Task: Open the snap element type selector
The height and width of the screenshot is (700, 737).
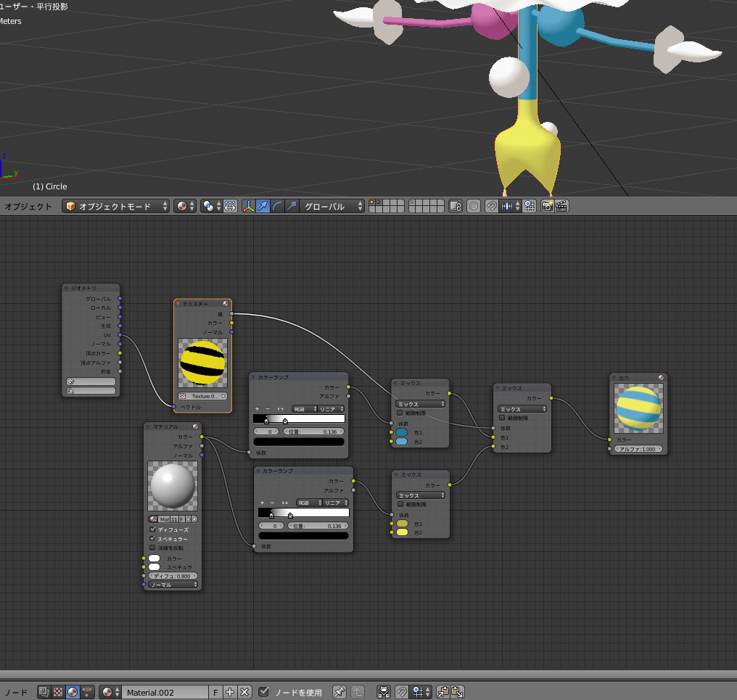Action: coord(511,206)
